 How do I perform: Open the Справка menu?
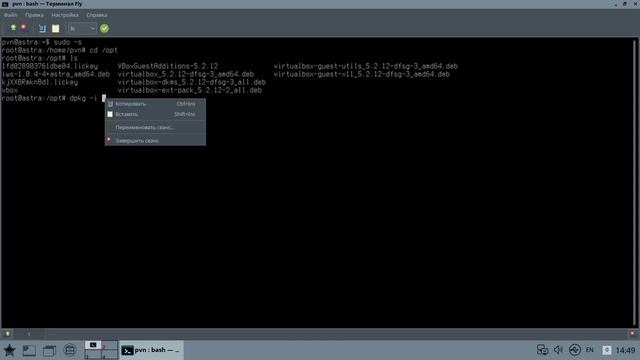tap(97, 15)
